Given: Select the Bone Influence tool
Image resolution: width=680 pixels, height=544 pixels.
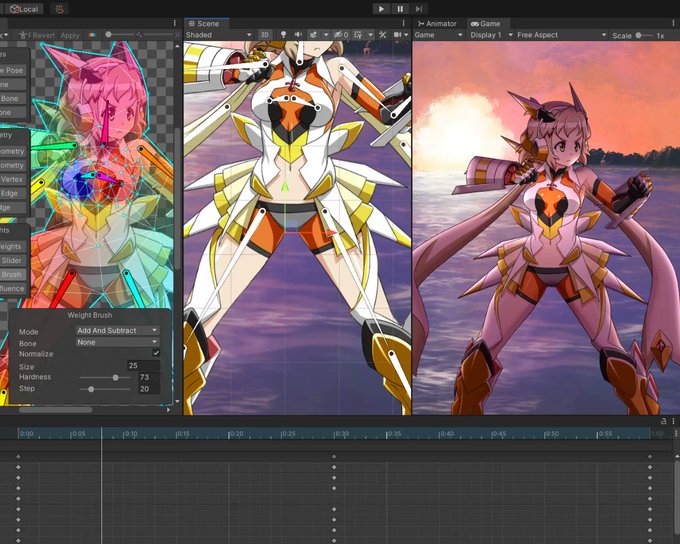Looking at the screenshot, I should 13,288.
